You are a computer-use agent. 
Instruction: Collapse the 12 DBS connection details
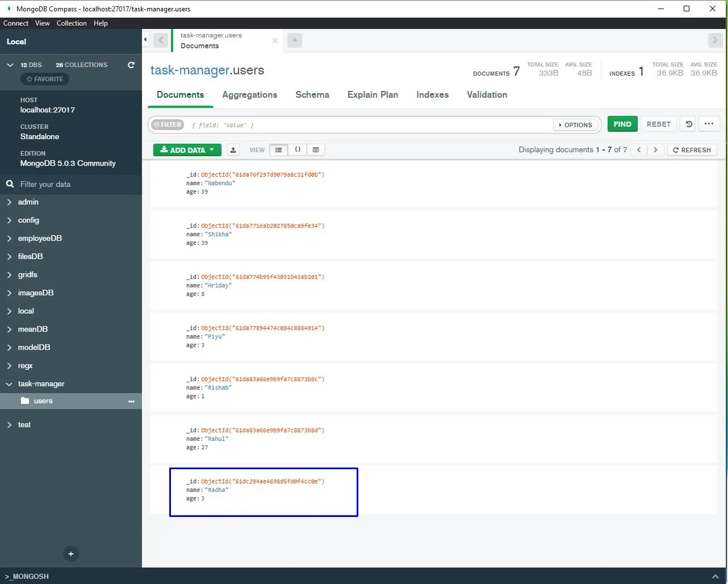coord(10,65)
